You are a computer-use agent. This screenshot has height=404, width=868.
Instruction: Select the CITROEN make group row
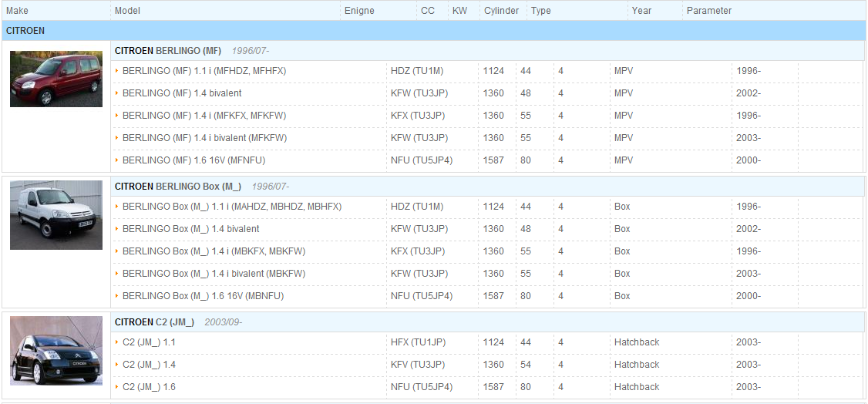pos(433,31)
